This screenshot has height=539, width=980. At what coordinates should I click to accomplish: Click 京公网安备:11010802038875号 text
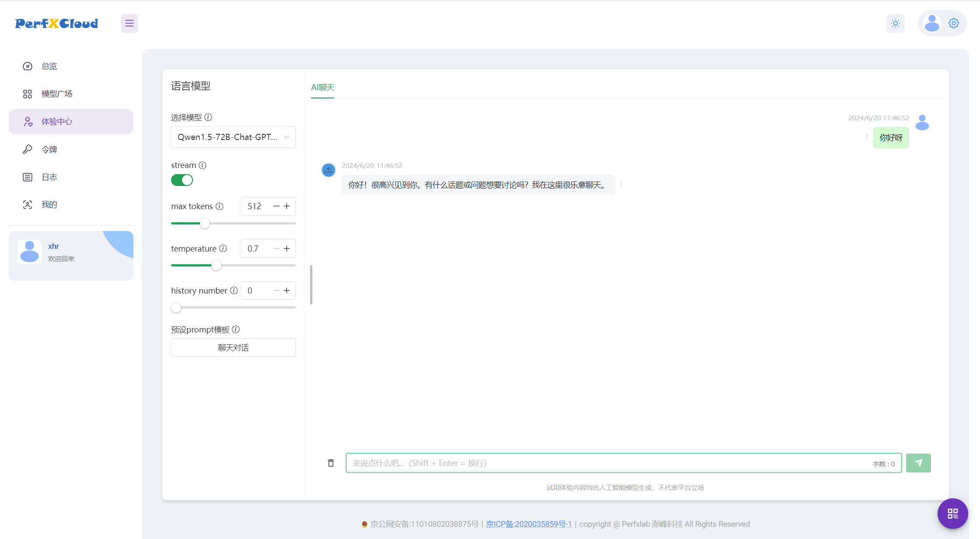point(424,524)
